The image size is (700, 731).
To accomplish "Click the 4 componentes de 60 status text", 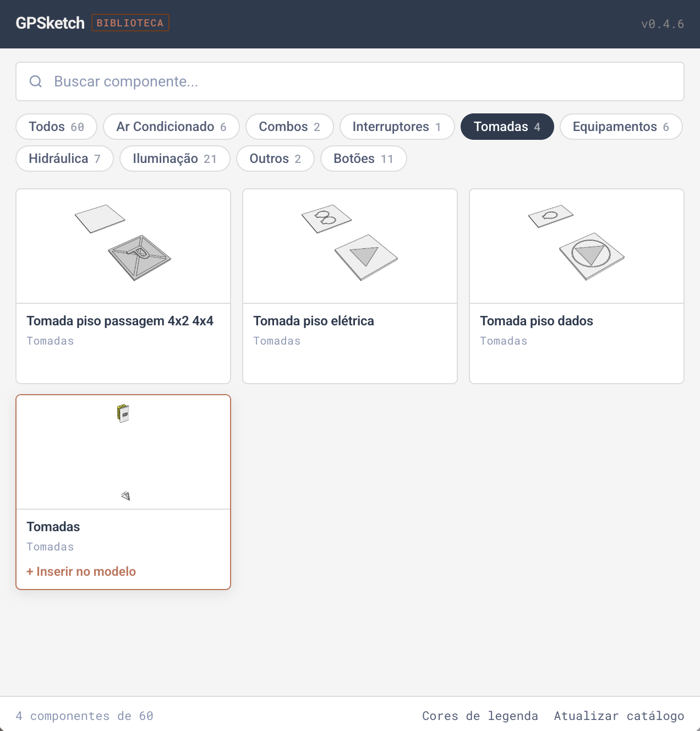I will click(x=84, y=716).
